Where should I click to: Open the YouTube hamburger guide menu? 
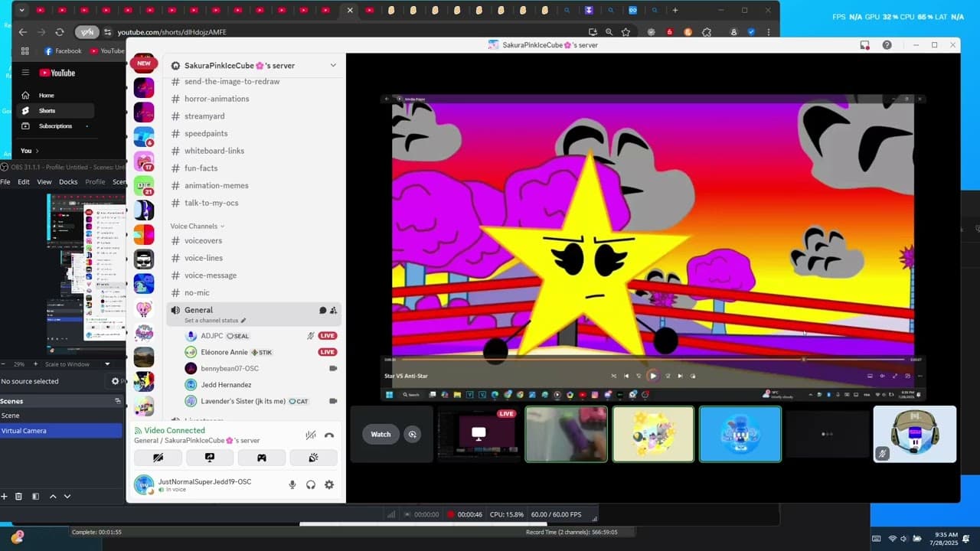point(25,73)
